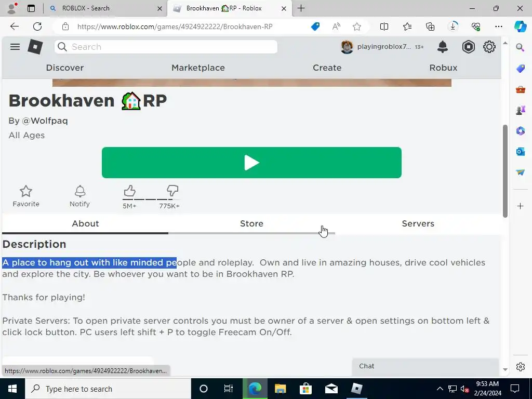Open Edge sidebar search icon

coord(520,47)
